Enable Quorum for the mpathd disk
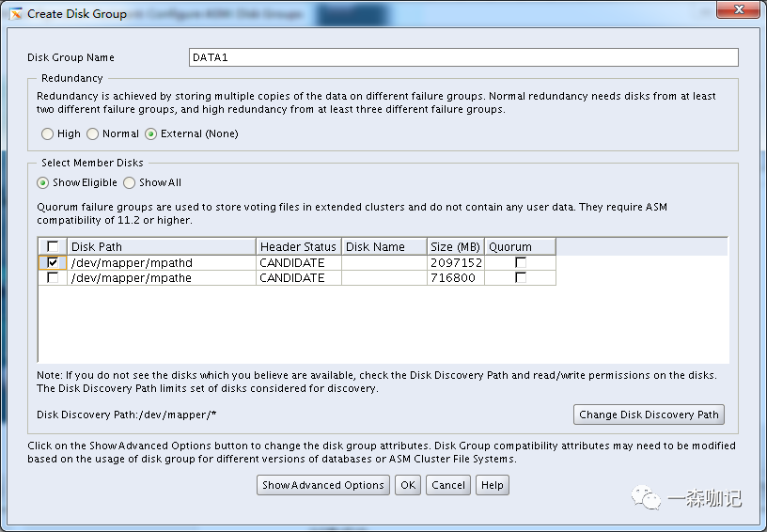The image size is (767, 532). 521,262
